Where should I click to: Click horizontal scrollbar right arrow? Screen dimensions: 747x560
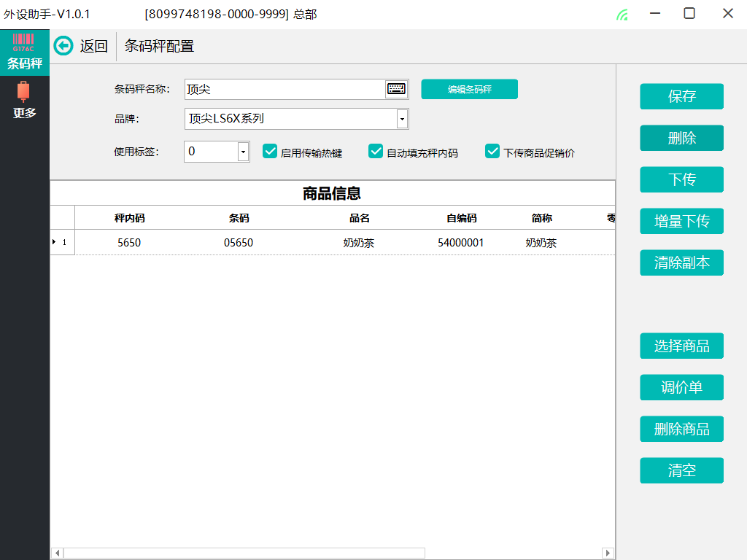coord(608,553)
